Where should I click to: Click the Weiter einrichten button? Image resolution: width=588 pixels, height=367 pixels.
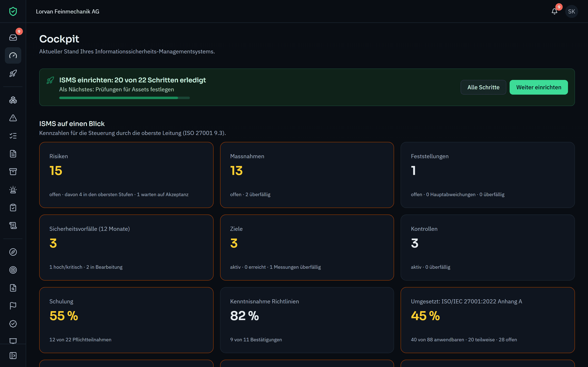pos(539,87)
